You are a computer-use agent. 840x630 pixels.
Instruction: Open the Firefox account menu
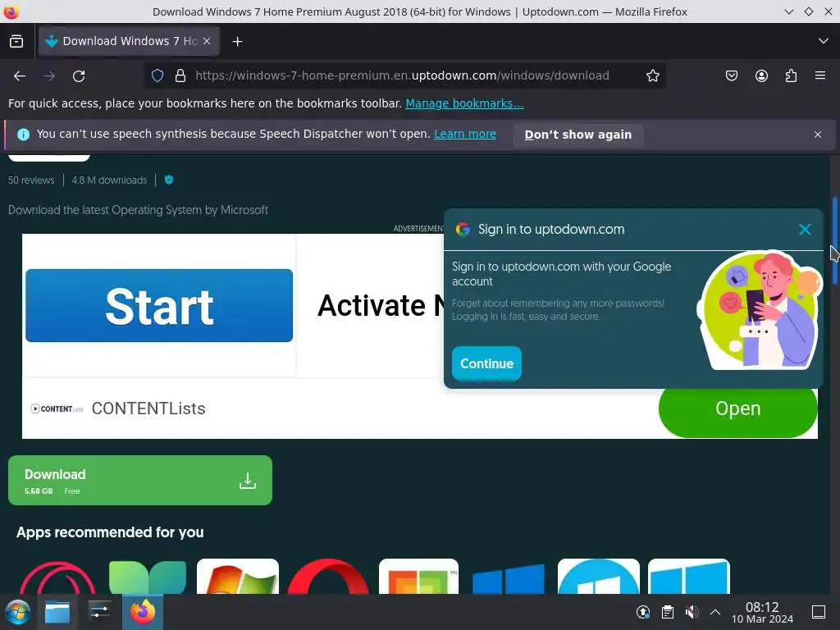(761, 75)
